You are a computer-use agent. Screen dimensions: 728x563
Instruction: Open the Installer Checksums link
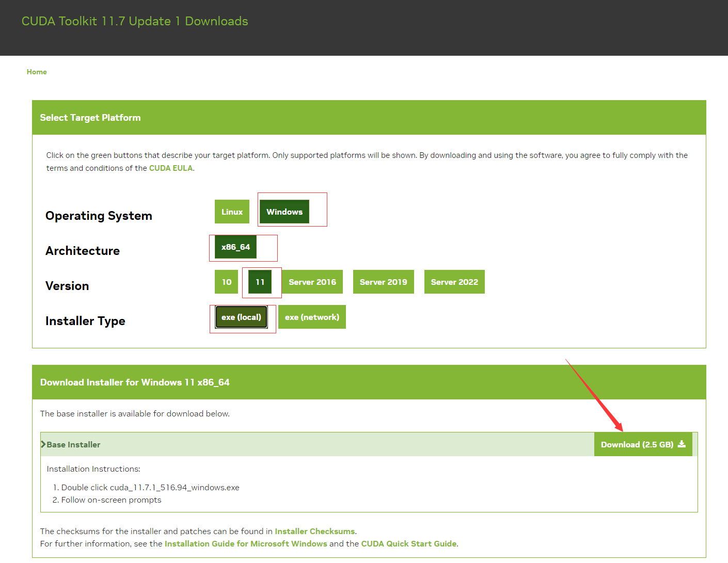click(x=314, y=531)
